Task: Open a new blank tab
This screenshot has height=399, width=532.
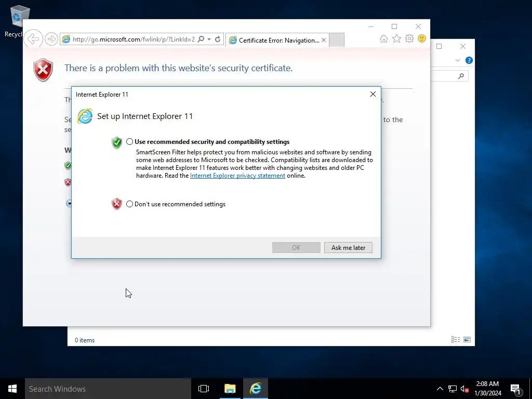Action: [x=337, y=40]
